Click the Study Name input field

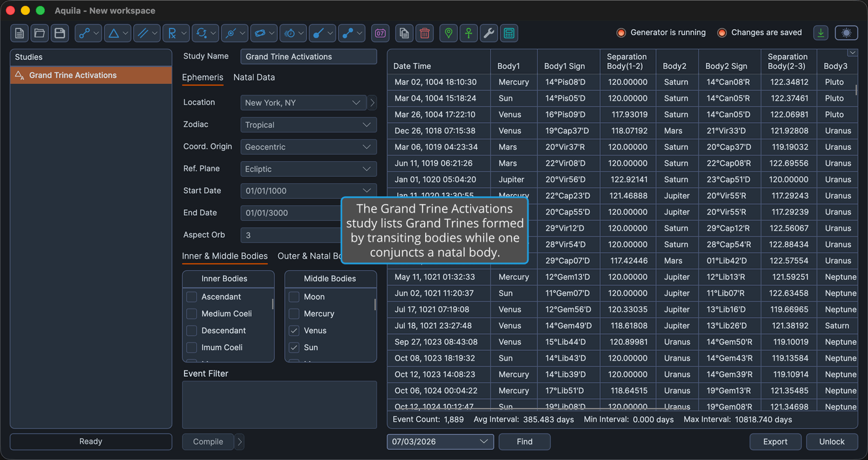[308, 57]
